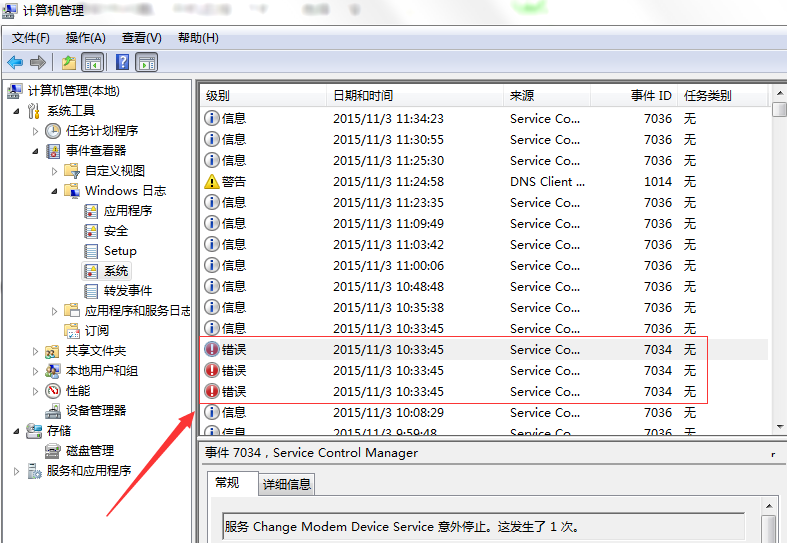The width and height of the screenshot is (787, 543).
Task: Select the 系统 log under Windows 日志
Action: click(x=115, y=271)
